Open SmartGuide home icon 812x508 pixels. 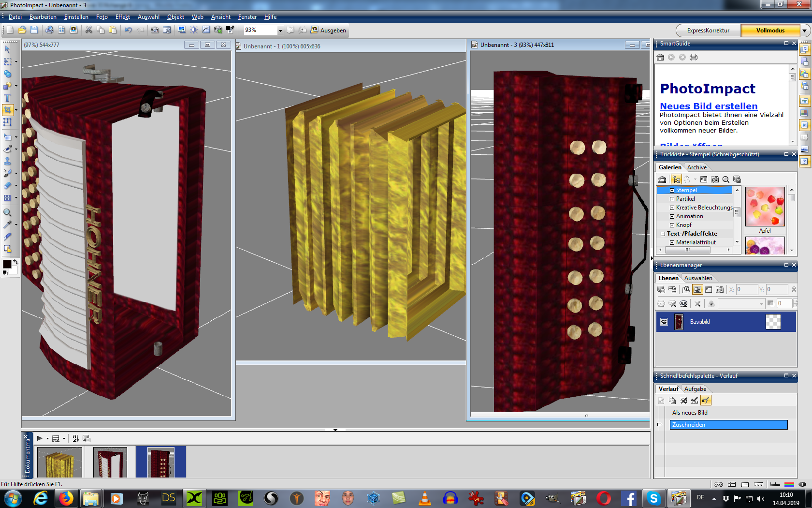tap(661, 57)
